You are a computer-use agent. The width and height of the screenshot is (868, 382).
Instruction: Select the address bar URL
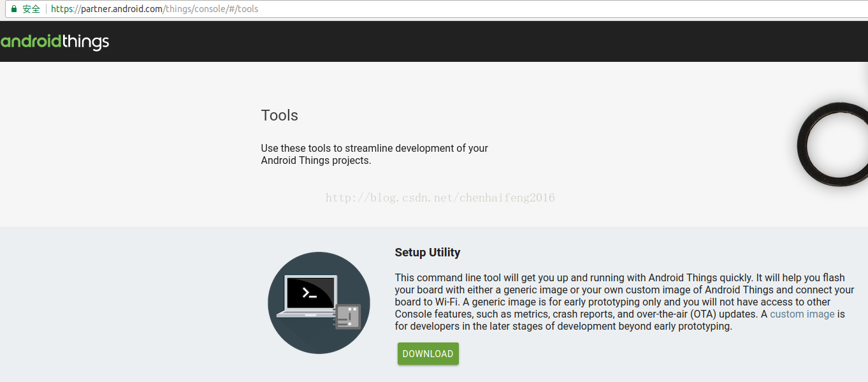[154, 9]
